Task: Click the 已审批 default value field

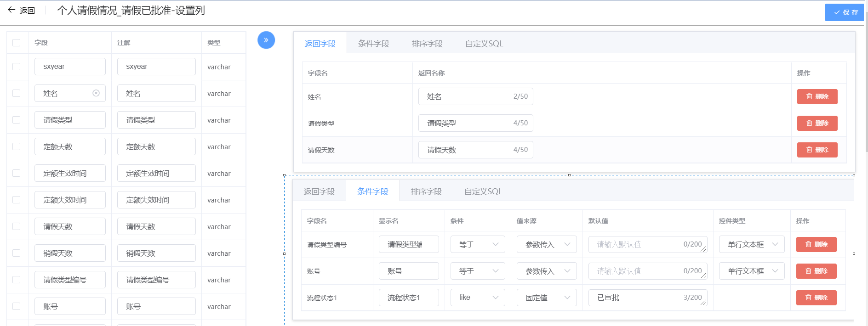Action: click(x=639, y=298)
